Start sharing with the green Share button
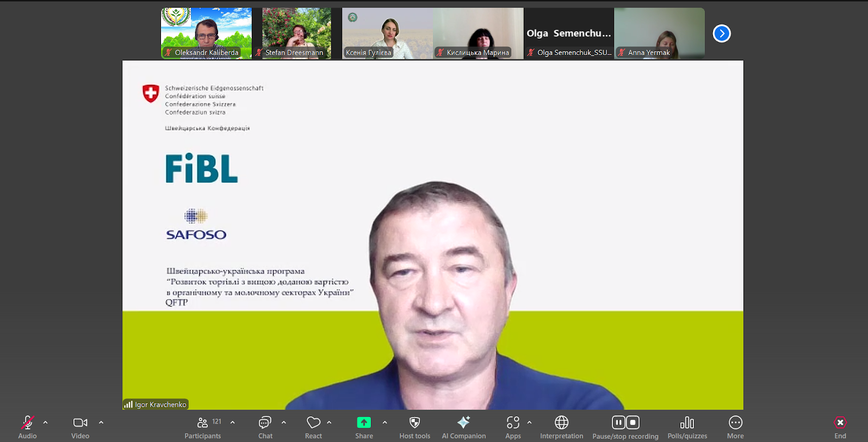The width and height of the screenshot is (868, 442). pyautogui.click(x=364, y=423)
